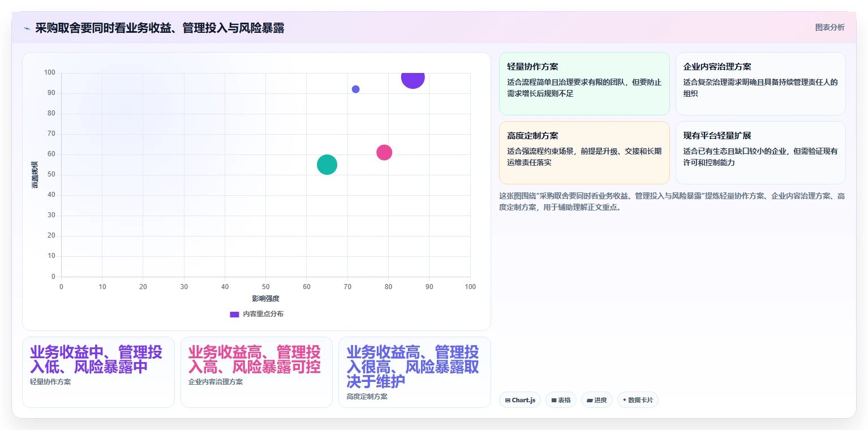
Task: Click the y-axis tick label 50
Action: click(x=51, y=175)
